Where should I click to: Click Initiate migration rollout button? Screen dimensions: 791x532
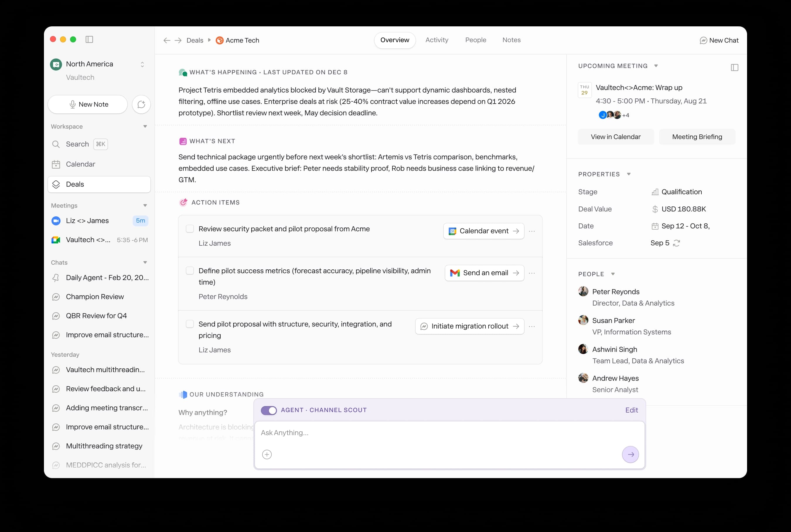(x=470, y=326)
